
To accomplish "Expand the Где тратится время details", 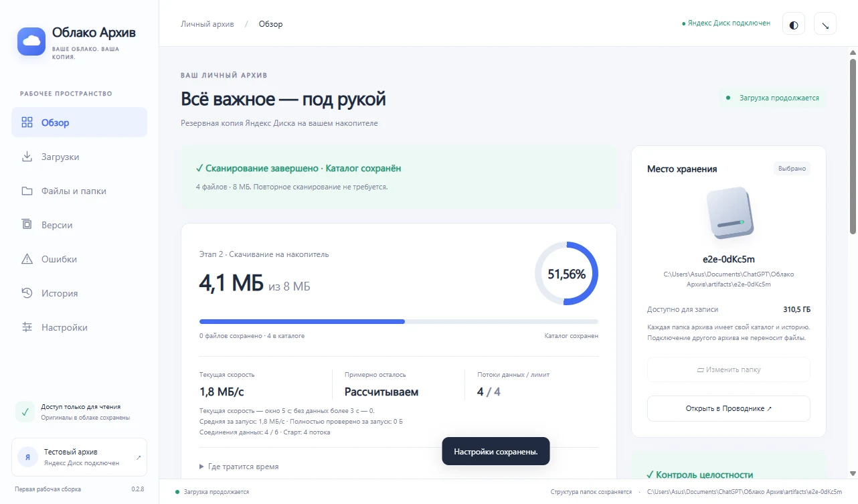I will click(x=239, y=467).
